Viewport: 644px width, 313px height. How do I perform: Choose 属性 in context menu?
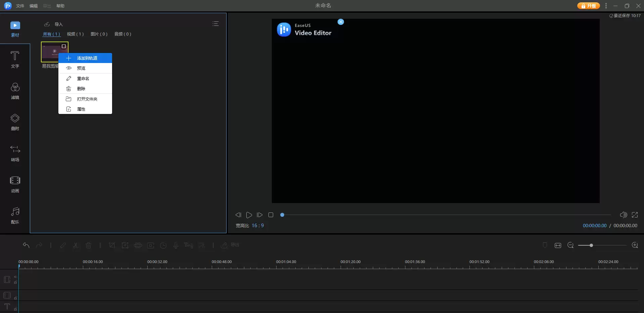coord(85,109)
